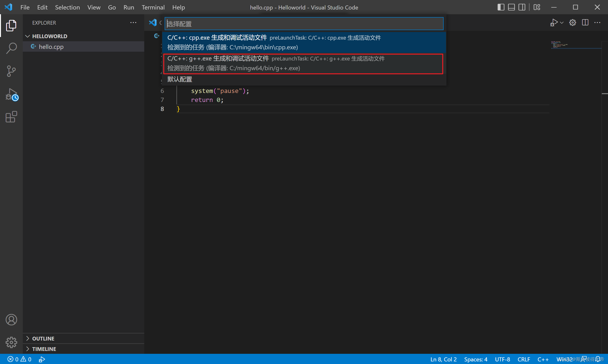Click the VS Code icon on the editor tab
This screenshot has width=608, height=364.
tap(153, 23)
